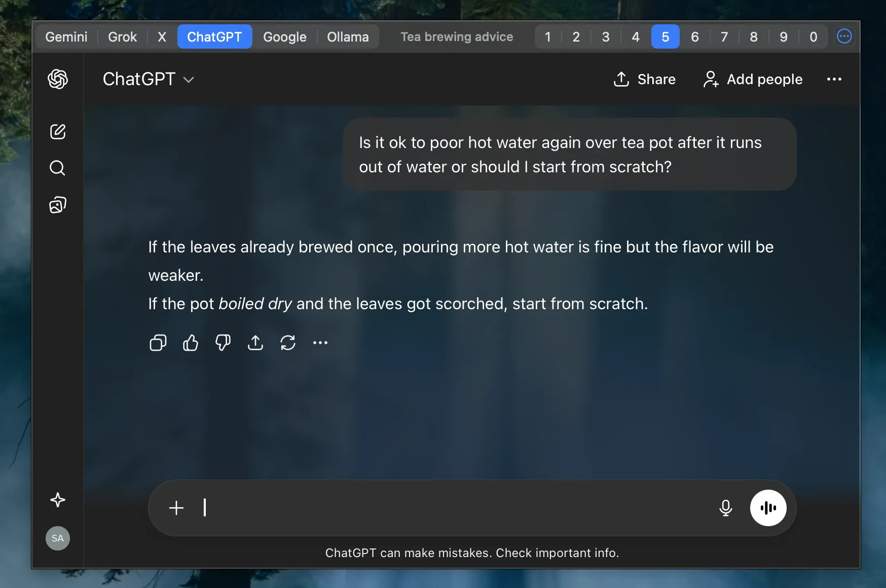Switch to the Gemini tab
The image size is (886, 588).
pyautogui.click(x=66, y=37)
